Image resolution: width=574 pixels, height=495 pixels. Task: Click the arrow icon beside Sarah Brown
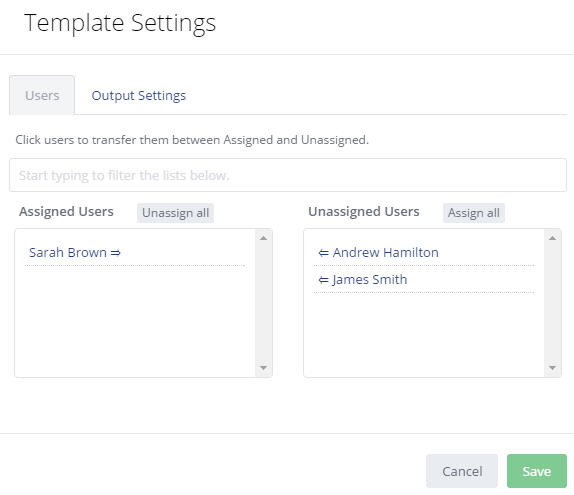click(x=115, y=253)
